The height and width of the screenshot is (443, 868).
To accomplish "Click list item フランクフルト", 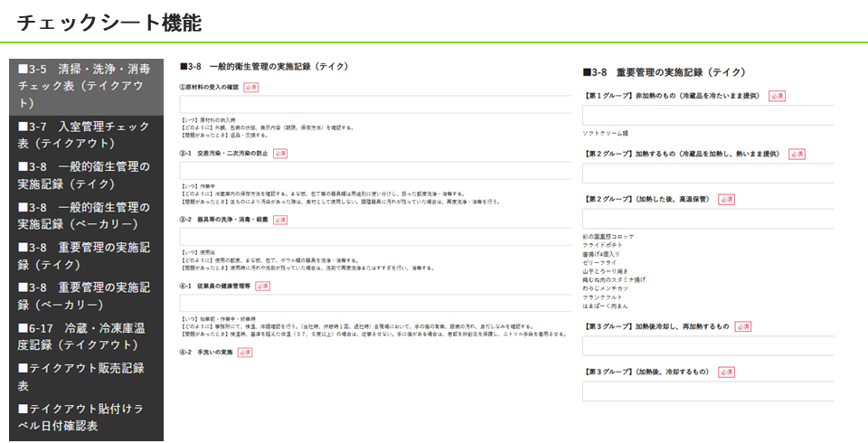I will click(602, 297).
